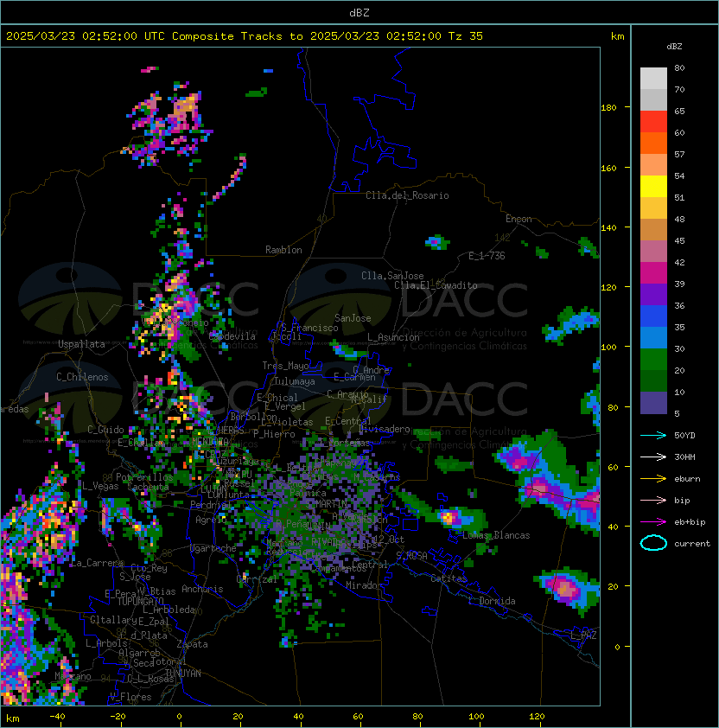Click the '140' tick on the vertical km axis
Viewport: 719px width, 728px height.
608,227
